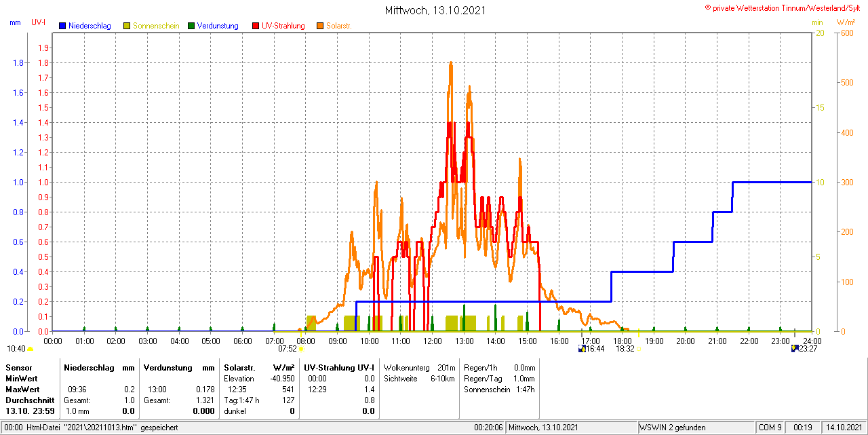Click the 21:00 time axis label
868x435 pixels.
717,341
